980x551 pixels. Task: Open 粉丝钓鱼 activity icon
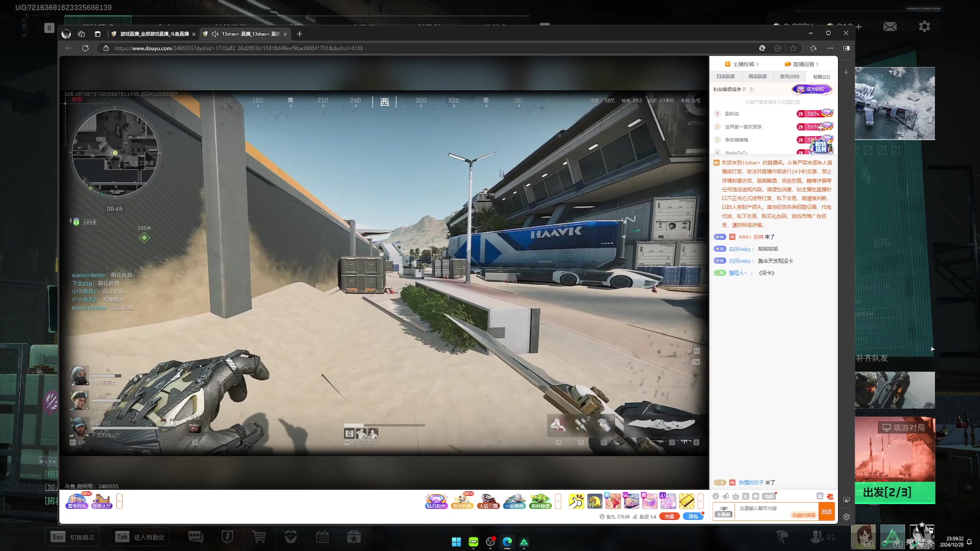tap(462, 501)
